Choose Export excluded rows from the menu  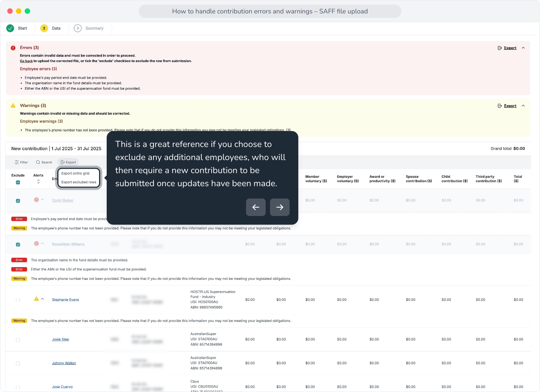click(79, 182)
